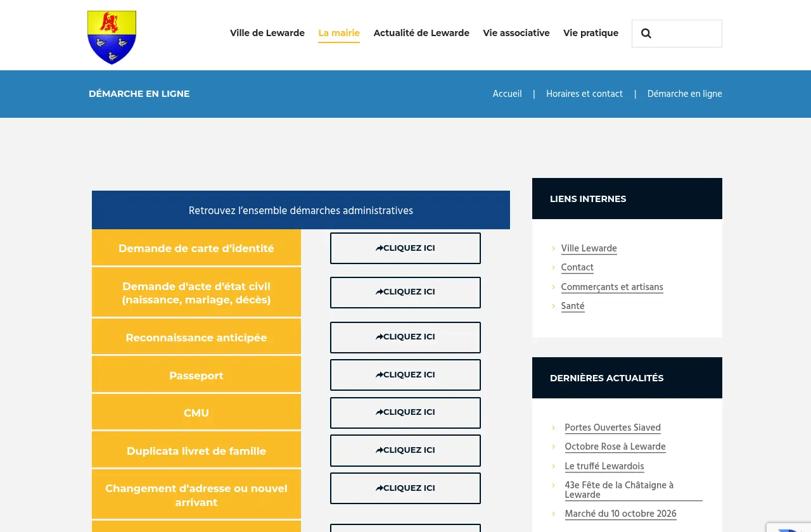811x532 pixels.
Task: Click CLIQUEZ ICI for carte d'identité
Action: (x=405, y=248)
